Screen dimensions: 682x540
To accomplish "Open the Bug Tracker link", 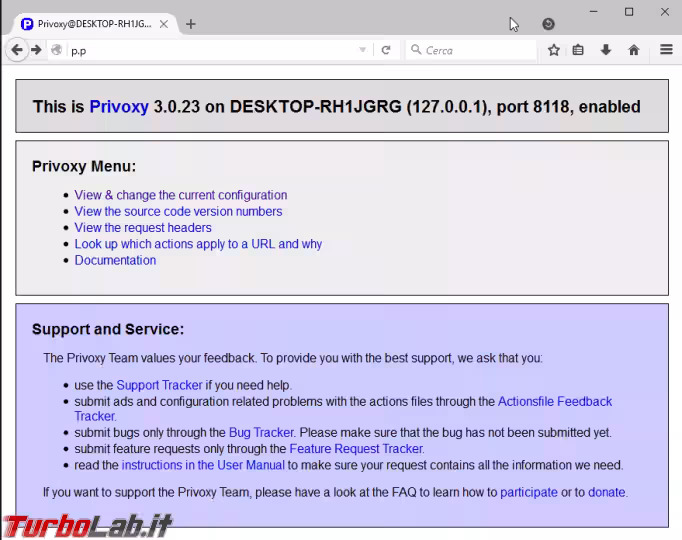I will coord(261,433).
